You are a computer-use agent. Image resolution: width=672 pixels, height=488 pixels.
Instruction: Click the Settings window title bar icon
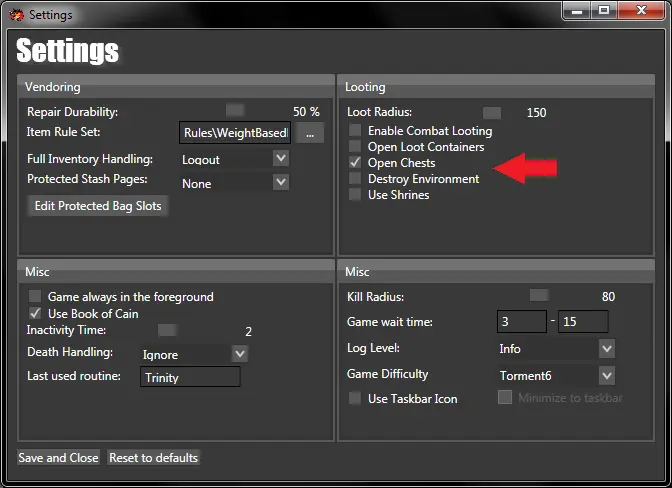(x=16, y=15)
